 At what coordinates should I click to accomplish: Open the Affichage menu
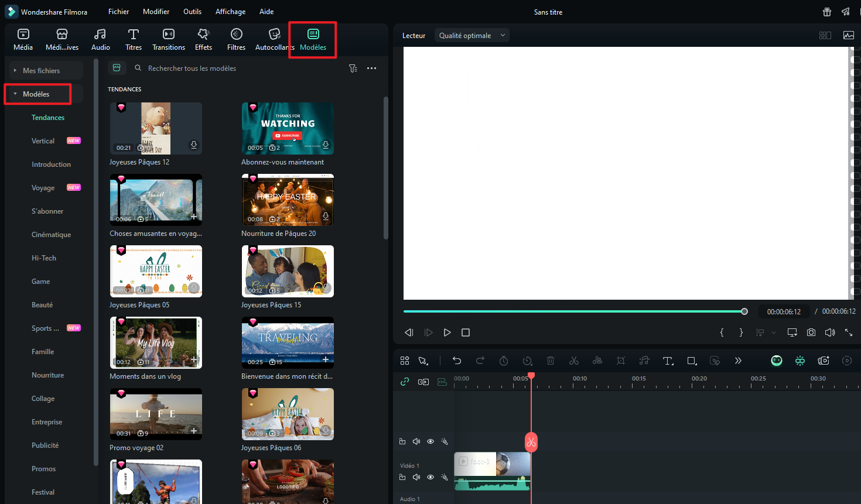[230, 12]
